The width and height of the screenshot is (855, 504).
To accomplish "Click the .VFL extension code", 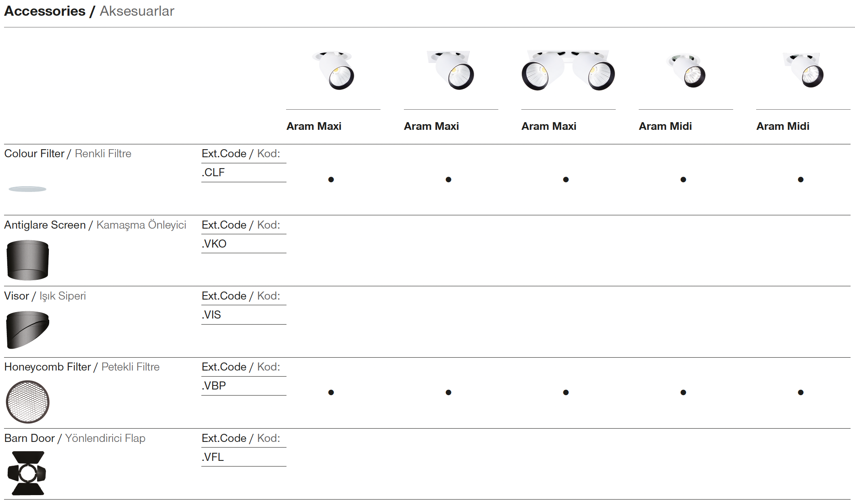I will pyautogui.click(x=213, y=457).
